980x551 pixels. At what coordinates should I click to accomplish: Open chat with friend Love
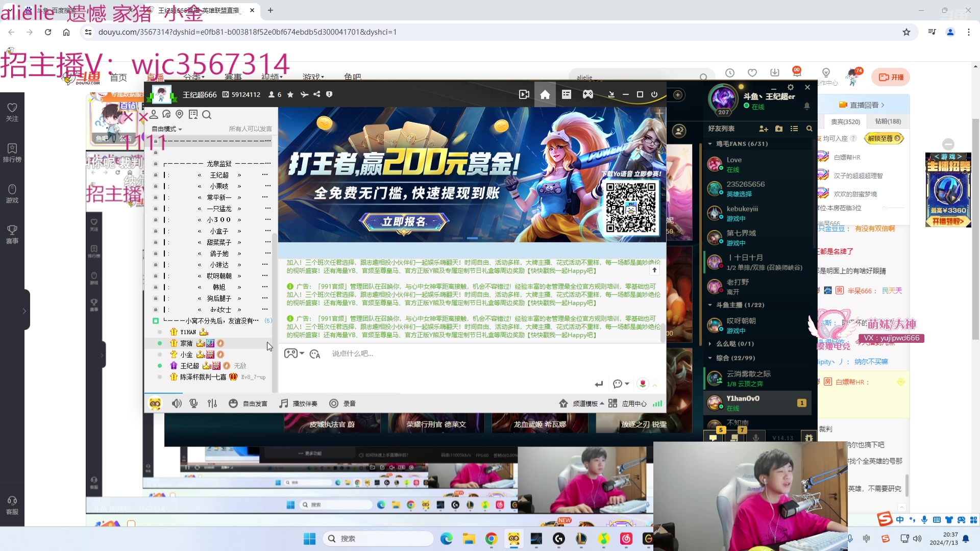point(757,164)
